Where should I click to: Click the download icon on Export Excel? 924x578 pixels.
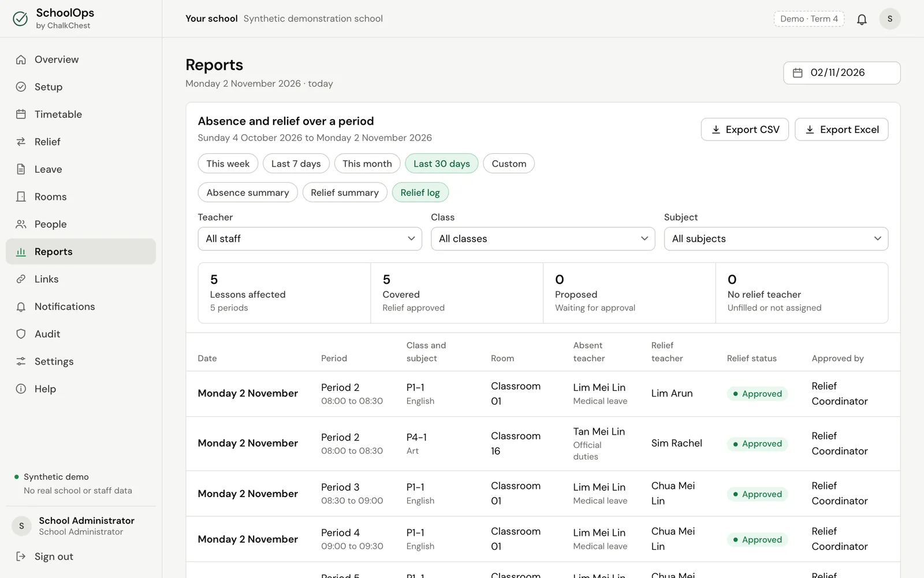[x=810, y=129]
